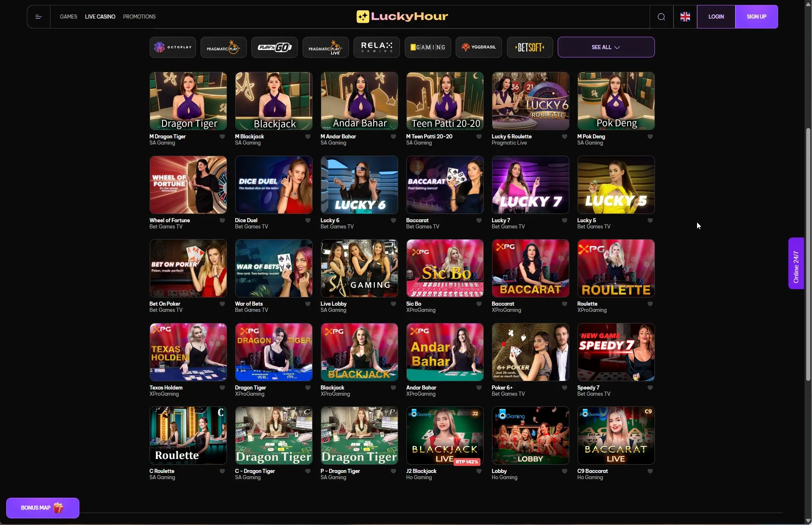Launch M Dragon Tiger game thumbnail

[x=188, y=101]
